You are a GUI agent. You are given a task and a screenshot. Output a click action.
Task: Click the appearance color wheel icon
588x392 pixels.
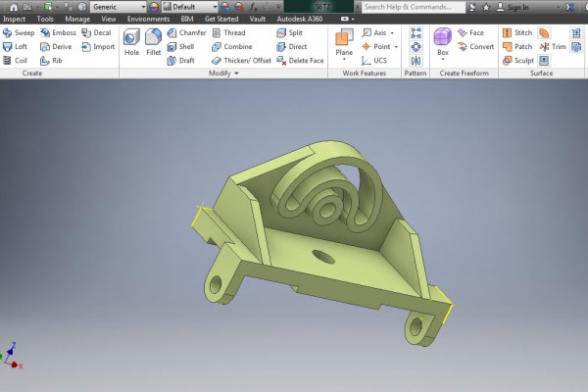(154, 7)
